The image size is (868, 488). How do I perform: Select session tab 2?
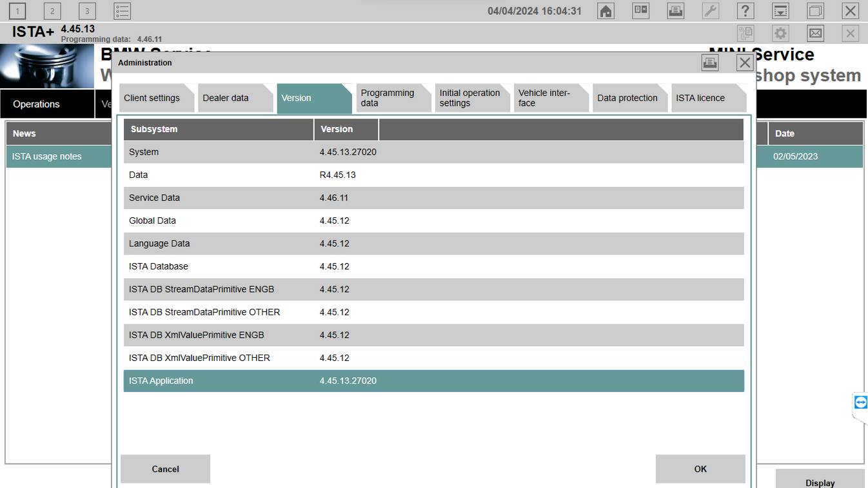pos(52,10)
